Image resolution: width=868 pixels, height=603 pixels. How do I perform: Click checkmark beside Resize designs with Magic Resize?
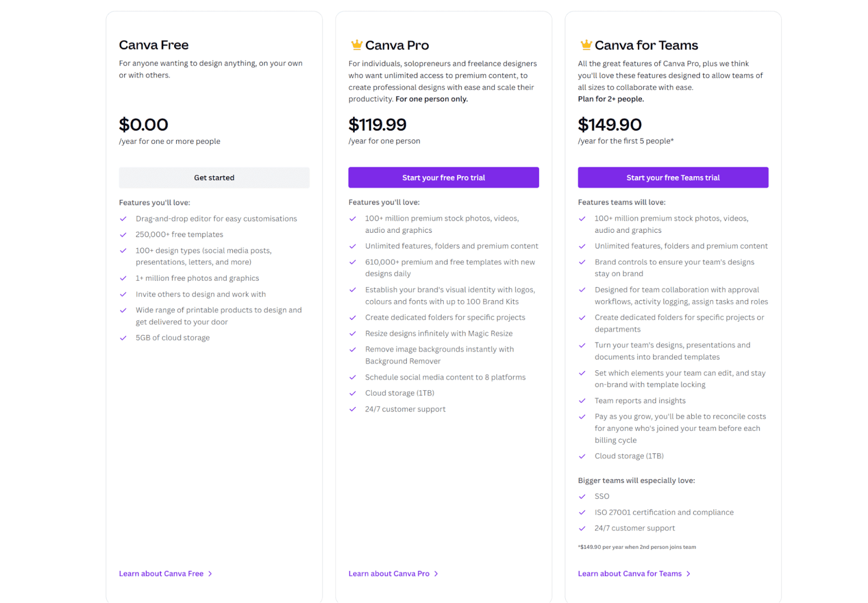click(353, 333)
